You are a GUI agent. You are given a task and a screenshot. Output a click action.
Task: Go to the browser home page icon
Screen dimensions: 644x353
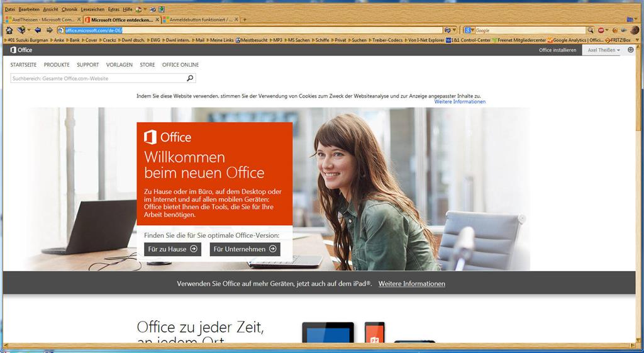coord(9,30)
